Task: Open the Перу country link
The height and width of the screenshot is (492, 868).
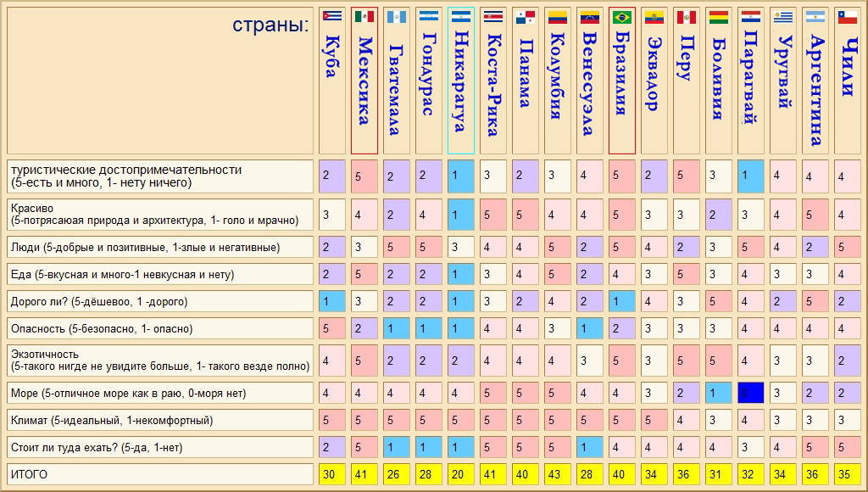Action: (x=687, y=59)
